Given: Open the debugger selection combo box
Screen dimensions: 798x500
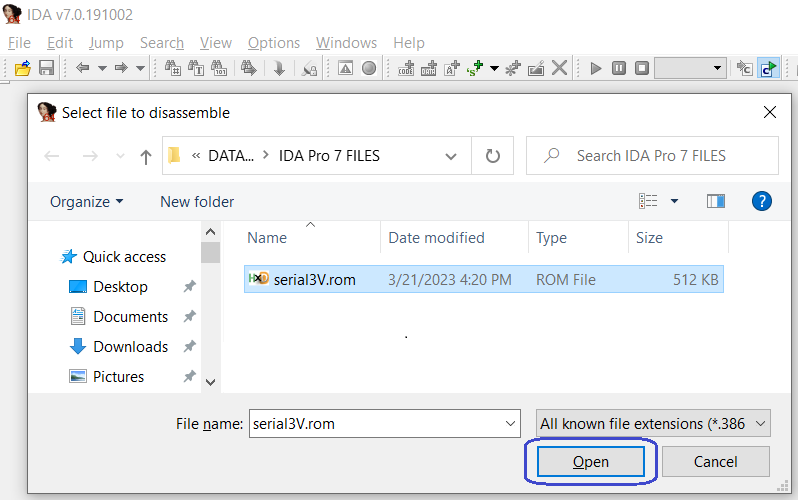Looking at the screenshot, I should click(690, 68).
